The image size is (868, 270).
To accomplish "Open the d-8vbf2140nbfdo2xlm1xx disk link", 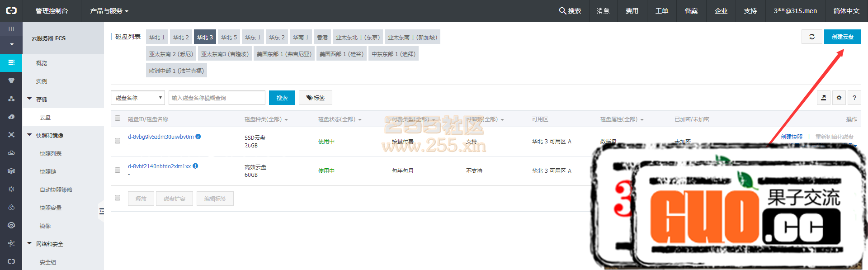I will pyautogui.click(x=159, y=166).
